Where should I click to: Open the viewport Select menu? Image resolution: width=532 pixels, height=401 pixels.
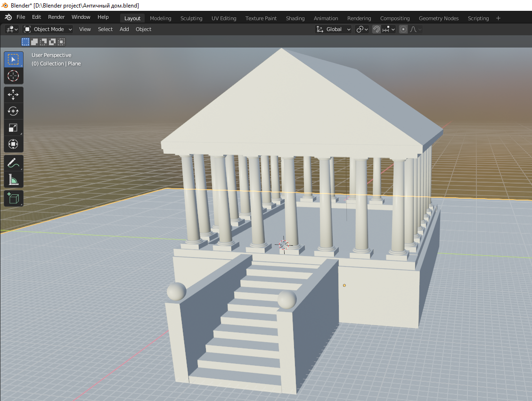pos(105,29)
